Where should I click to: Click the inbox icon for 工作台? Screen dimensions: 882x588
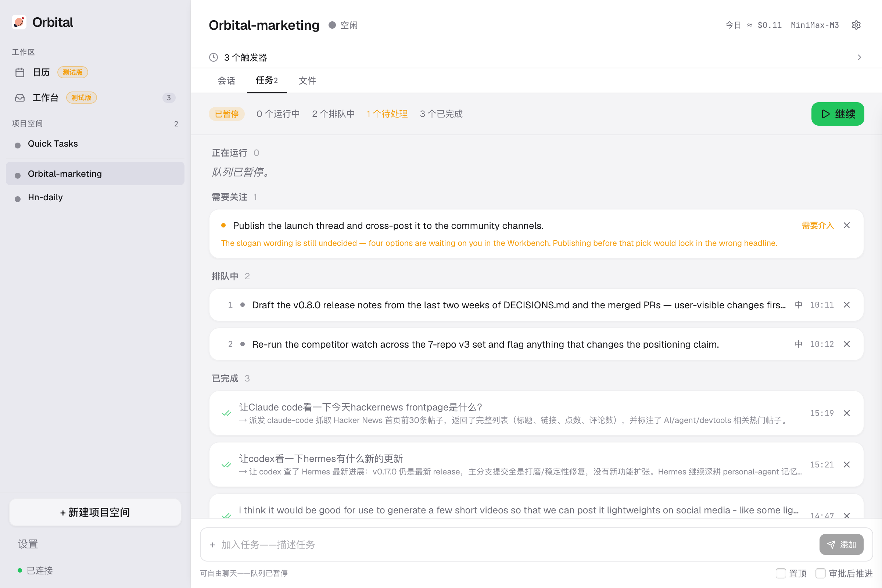click(x=20, y=98)
